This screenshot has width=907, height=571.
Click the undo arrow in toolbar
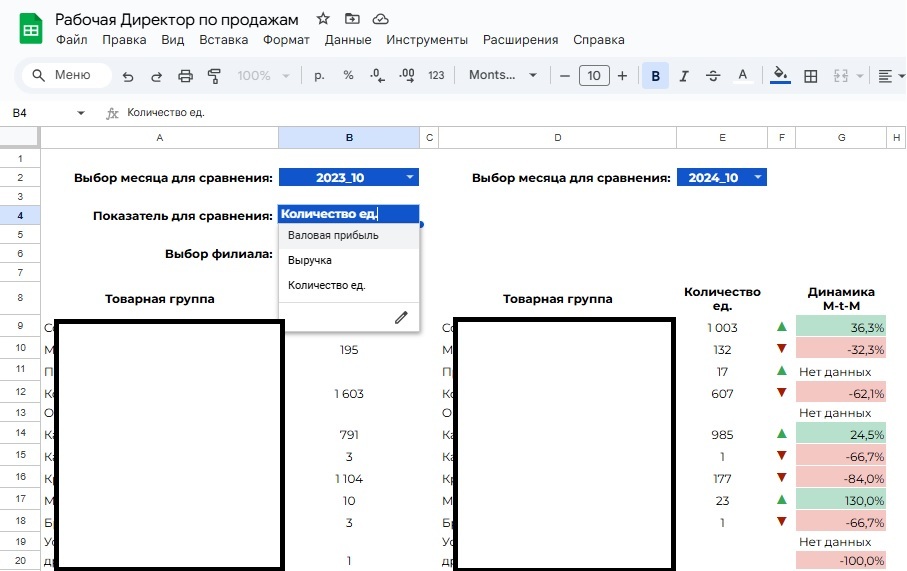127,76
